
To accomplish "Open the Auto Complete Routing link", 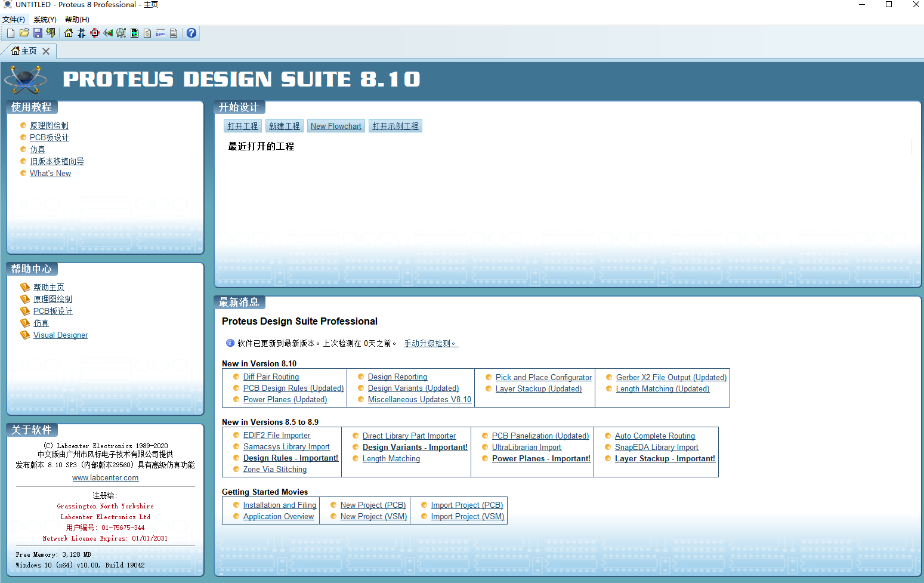I will [x=655, y=436].
